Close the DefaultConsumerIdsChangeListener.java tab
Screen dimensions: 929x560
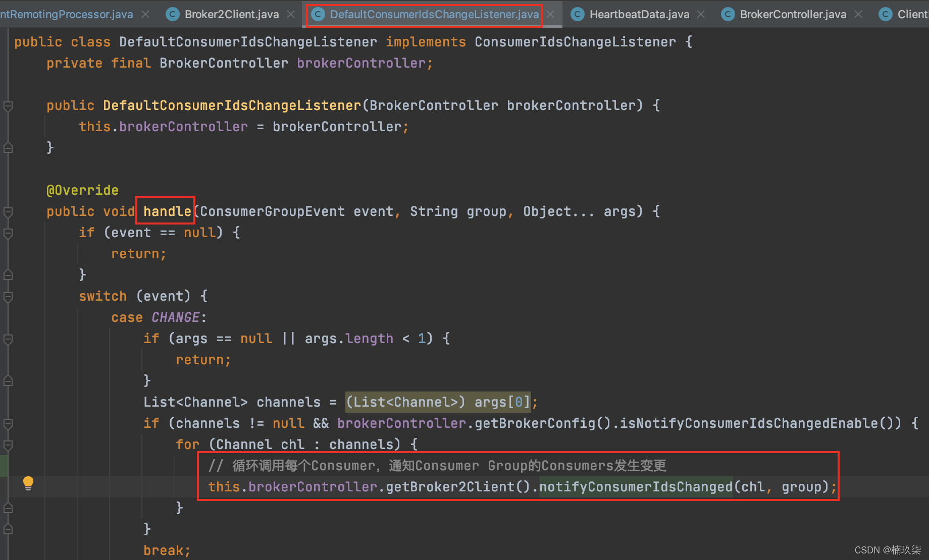551,15
